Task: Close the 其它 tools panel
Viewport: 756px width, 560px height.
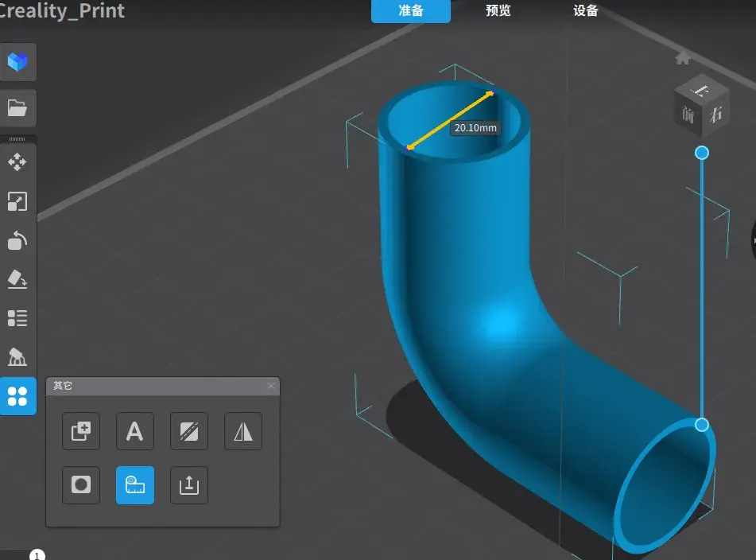Action: [x=271, y=386]
